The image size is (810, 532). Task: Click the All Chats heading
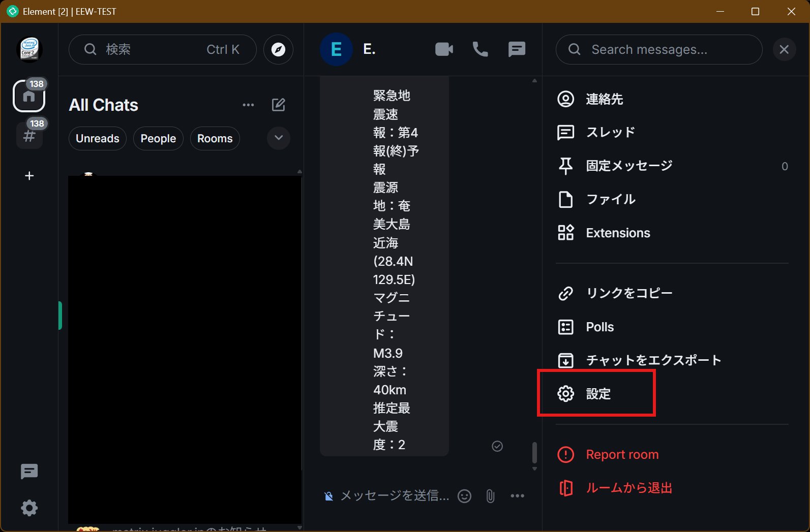click(x=104, y=105)
